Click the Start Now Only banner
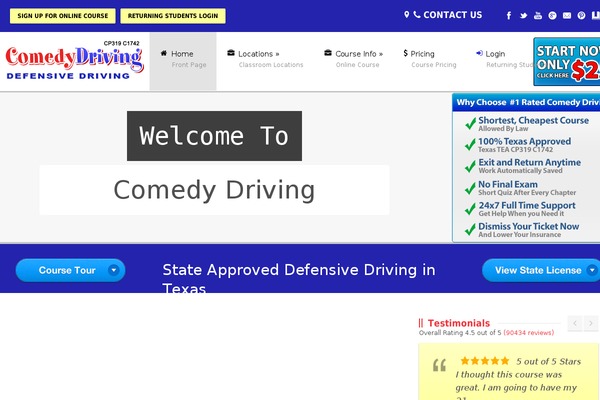Image resolution: width=600 pixels, height=400 pixels. point(567,62)
